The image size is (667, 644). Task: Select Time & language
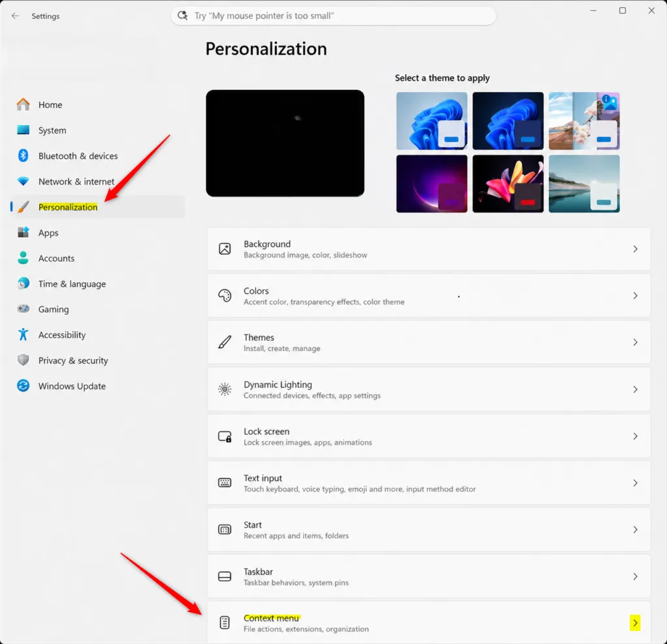98,284
